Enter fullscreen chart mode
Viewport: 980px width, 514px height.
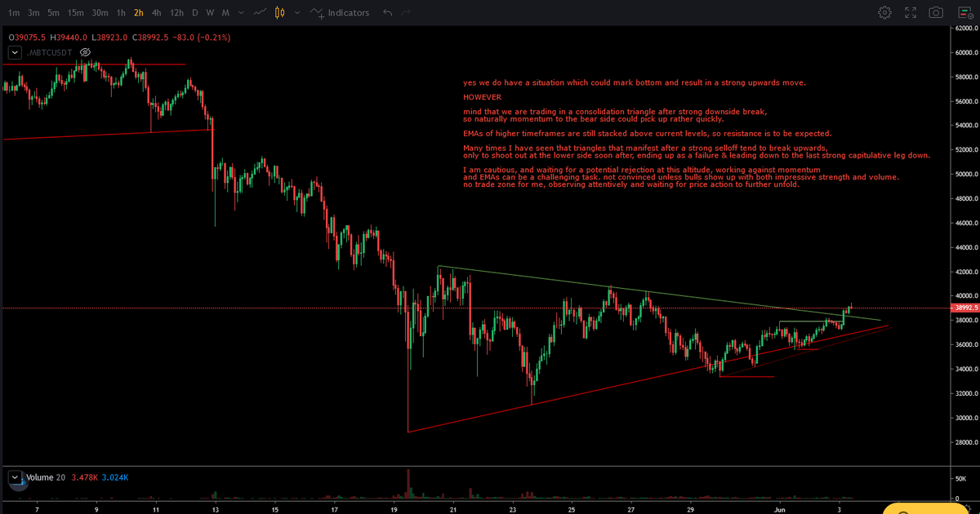pyautogui.click(x=911, y=12)
